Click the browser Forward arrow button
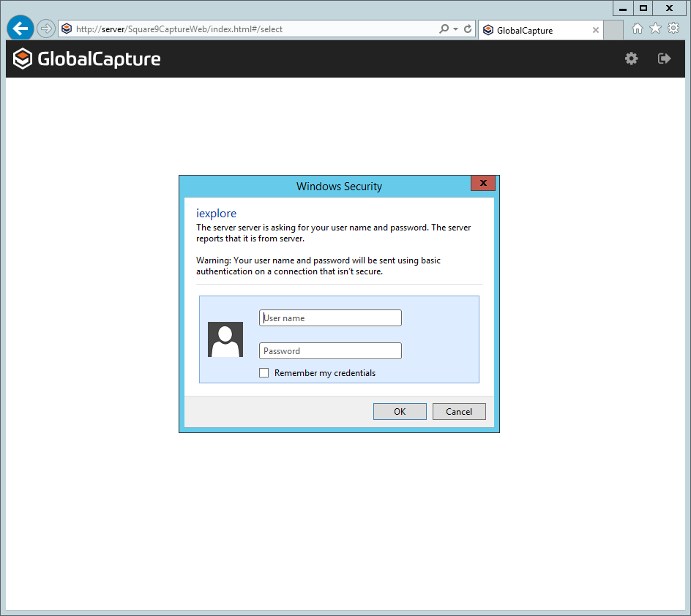 click(45, 29)
